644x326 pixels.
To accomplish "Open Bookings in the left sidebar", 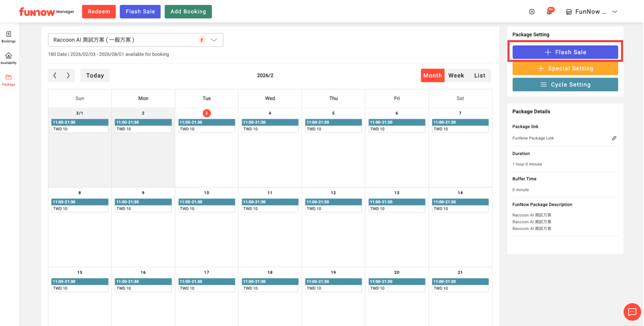I will point(8,37).
